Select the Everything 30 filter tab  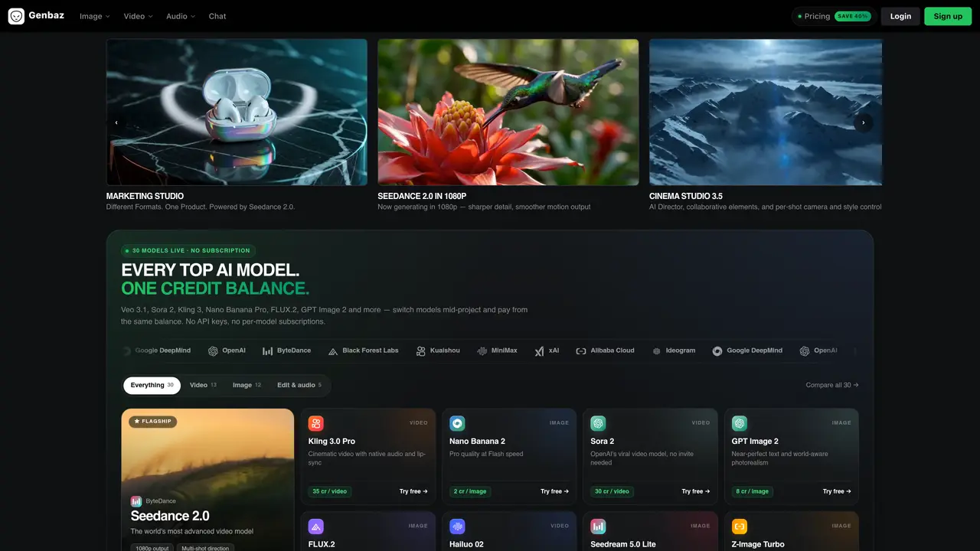(x=152, y=385)
